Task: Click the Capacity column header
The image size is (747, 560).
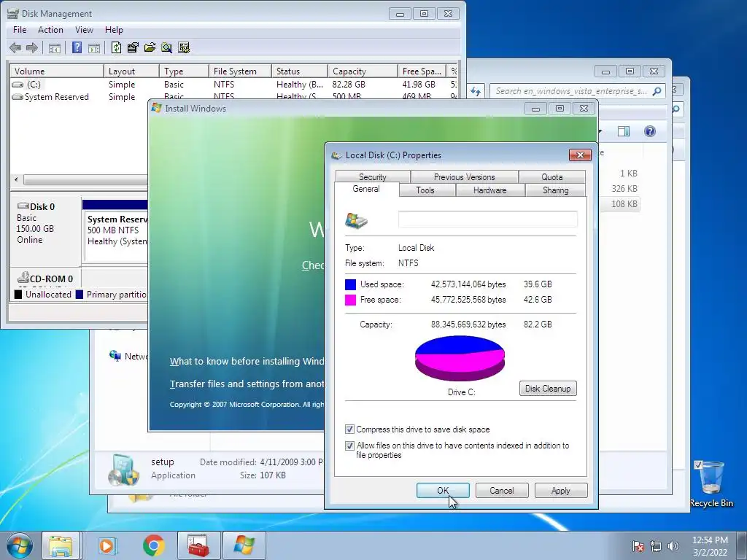Action: 363,71
